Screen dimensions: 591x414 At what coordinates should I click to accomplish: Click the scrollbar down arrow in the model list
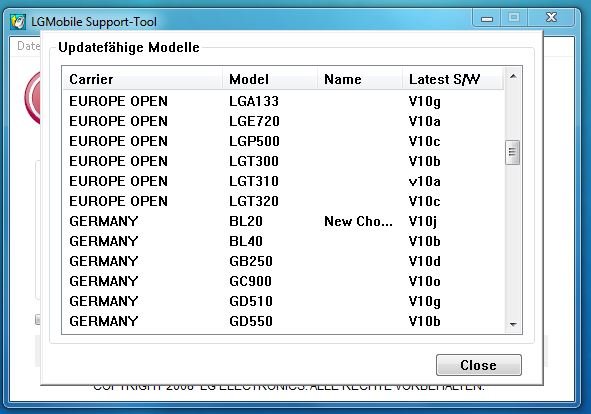tap(513, 324)
